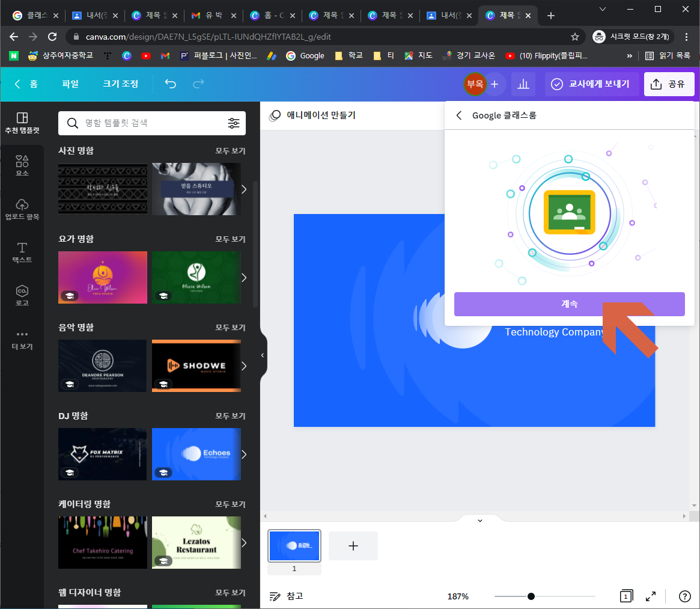Open the page grid view icon

(626, 596)
